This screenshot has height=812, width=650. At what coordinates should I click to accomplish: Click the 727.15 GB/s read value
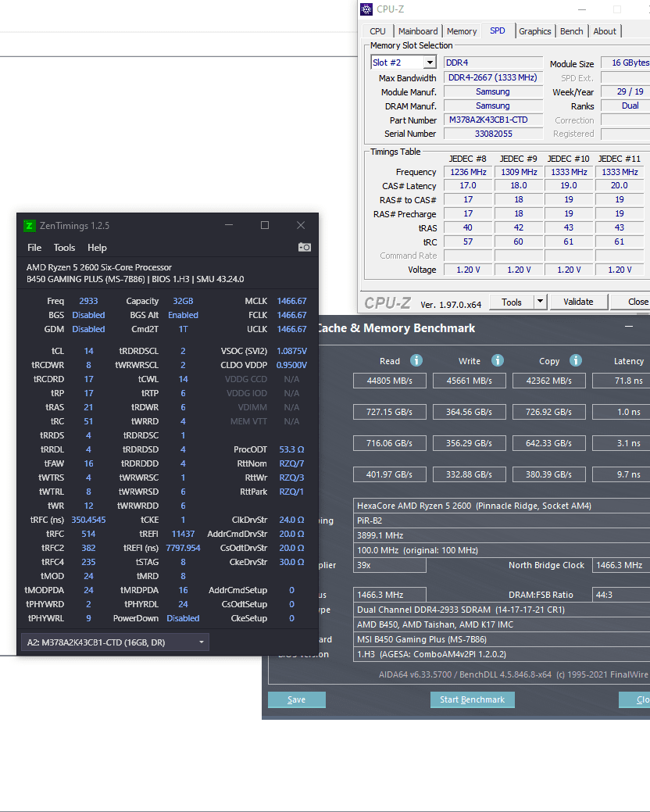[390, 412]
